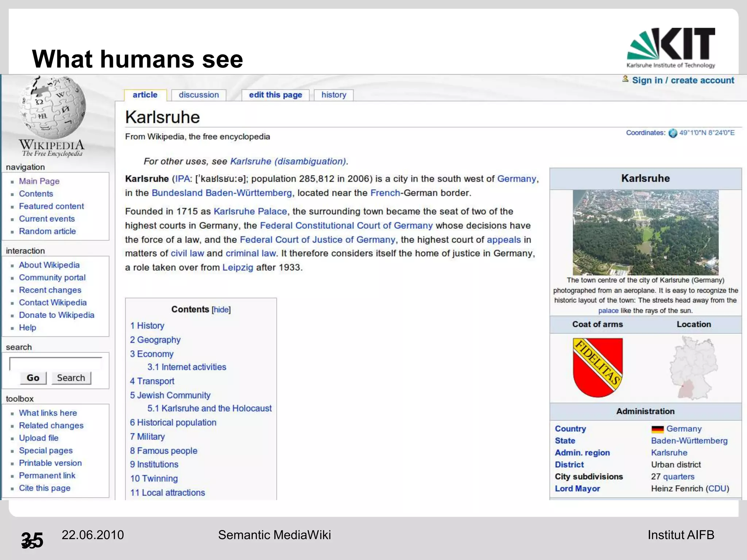Jump to 7 Military section
Viewport: 747px width, 560px height.
tap(147, 437)
